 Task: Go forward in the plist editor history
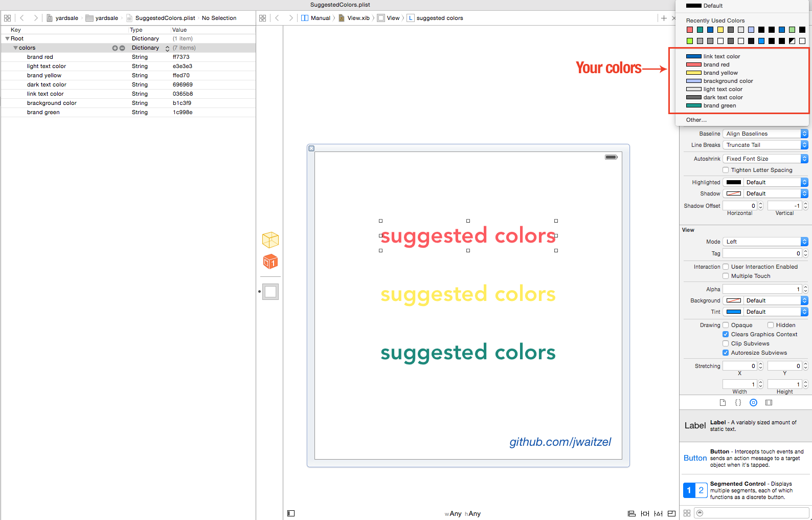(x=35, y=18)
